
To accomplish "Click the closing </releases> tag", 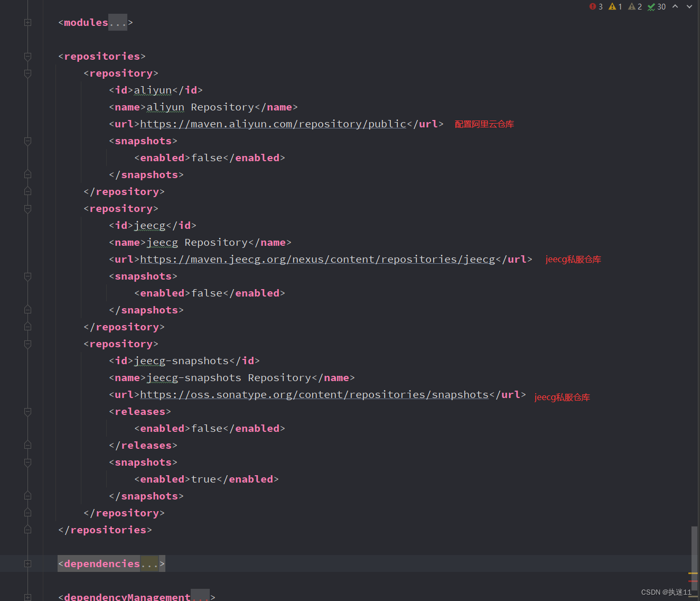I will (143, 446).
